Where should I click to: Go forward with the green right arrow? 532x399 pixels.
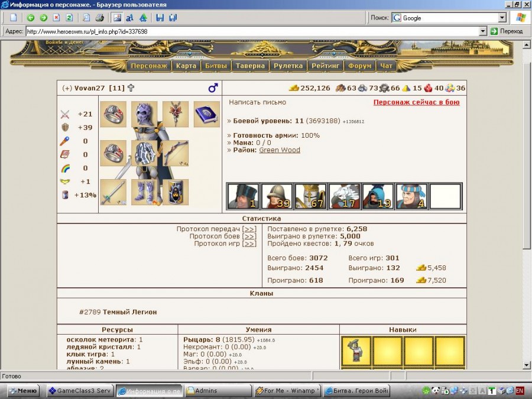(43, 18)
